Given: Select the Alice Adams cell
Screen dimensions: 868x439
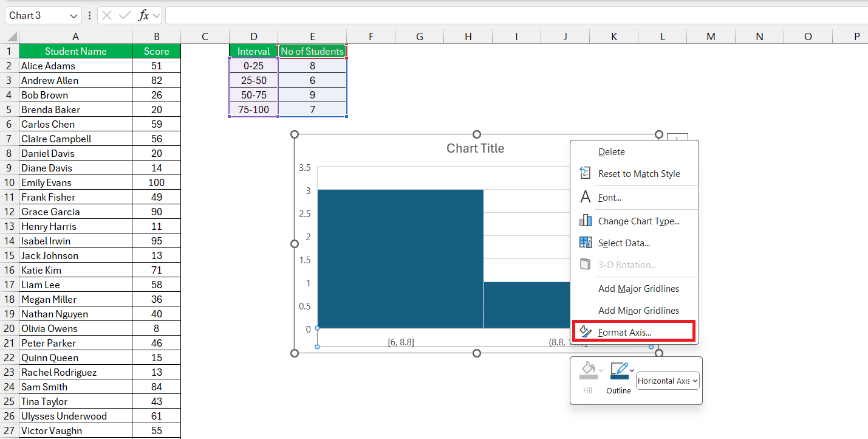Looking at the screenshot, I should click(75, 66).
